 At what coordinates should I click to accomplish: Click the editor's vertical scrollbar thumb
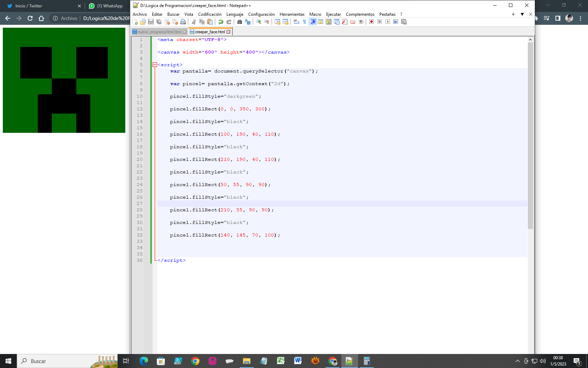click(x=530, y=136)
